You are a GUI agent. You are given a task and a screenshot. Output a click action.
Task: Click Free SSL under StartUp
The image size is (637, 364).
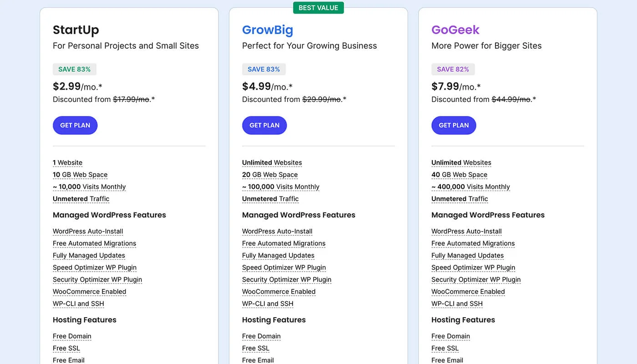click(66, 348)
